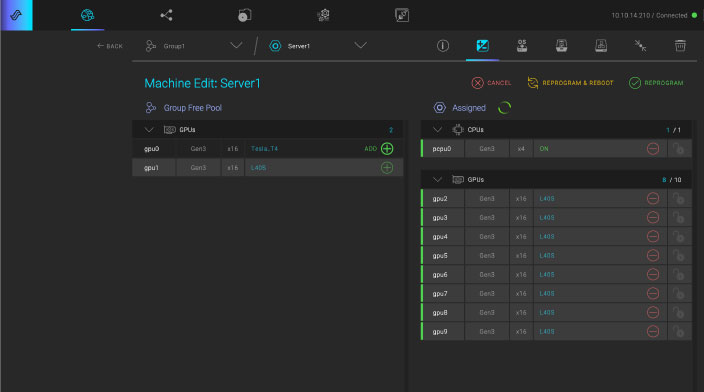The image size is (704, 392).
Task: Remove pcpu0 using red minus icon
Action: (x=653, y=149)
